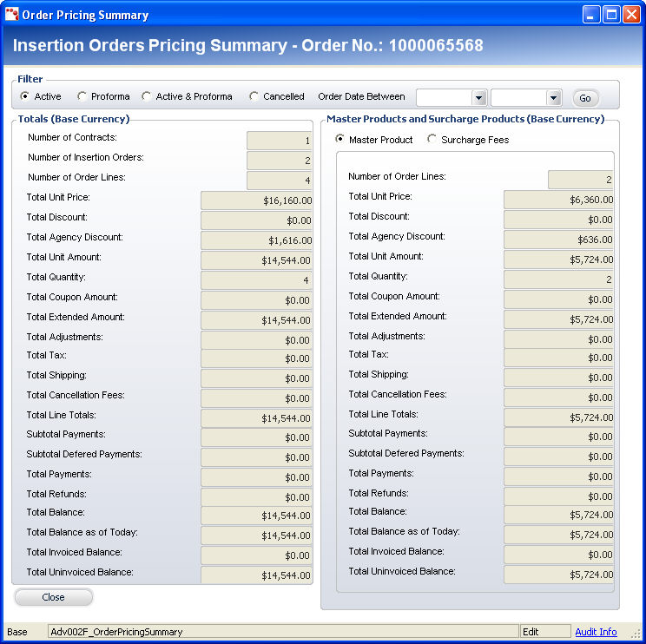Click the Go button in Filter
Screen dimensions: 646x644
584,98
